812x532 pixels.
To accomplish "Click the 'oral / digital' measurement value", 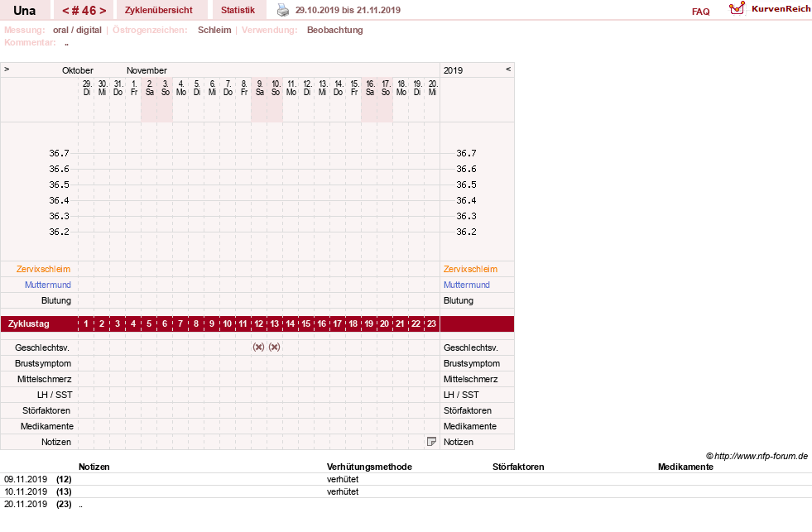I will pyautogui.click(x=77, y=30).
